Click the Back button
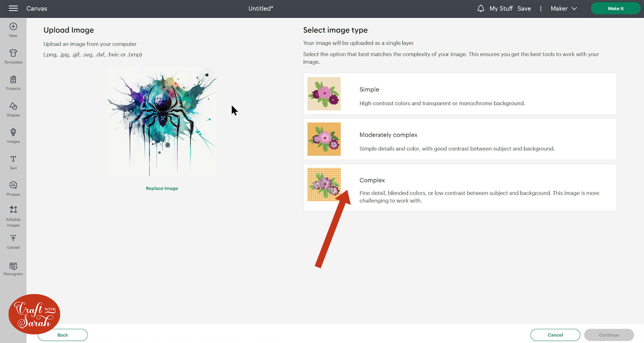Viewport: 644px width, 343px height. 63,335
